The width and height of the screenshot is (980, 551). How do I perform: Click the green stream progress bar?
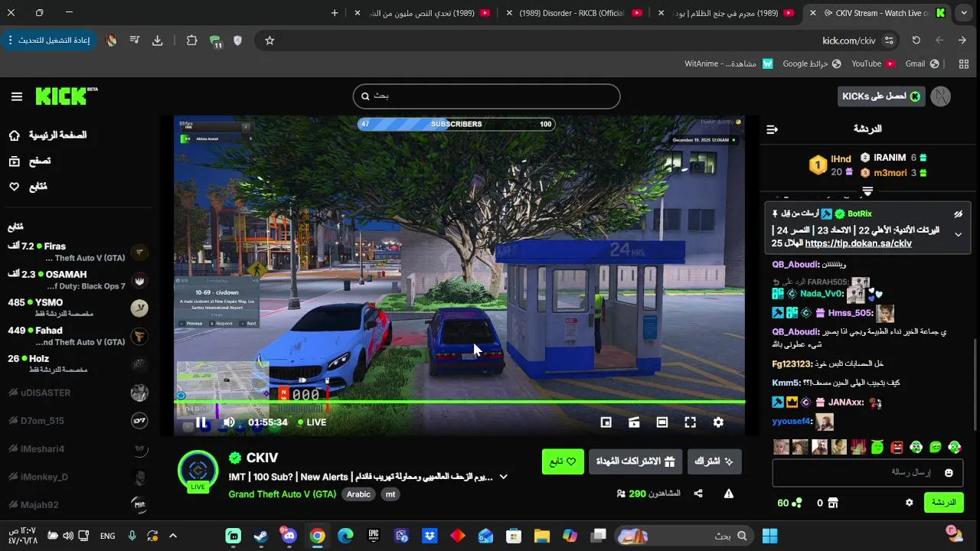(x=459, y=401)
